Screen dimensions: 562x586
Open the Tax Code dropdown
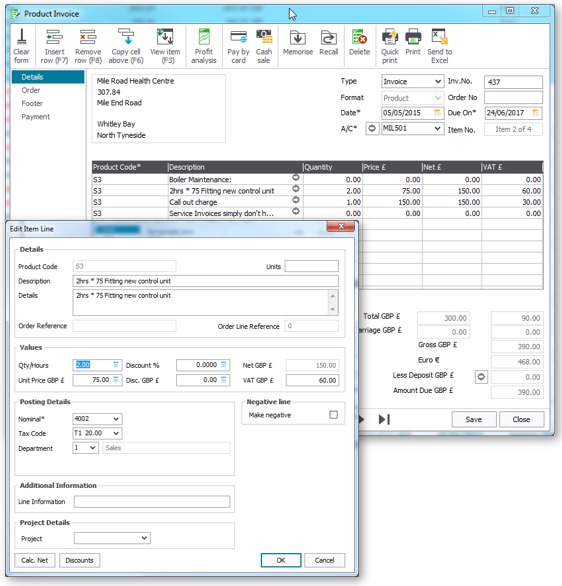click(116, 433)
